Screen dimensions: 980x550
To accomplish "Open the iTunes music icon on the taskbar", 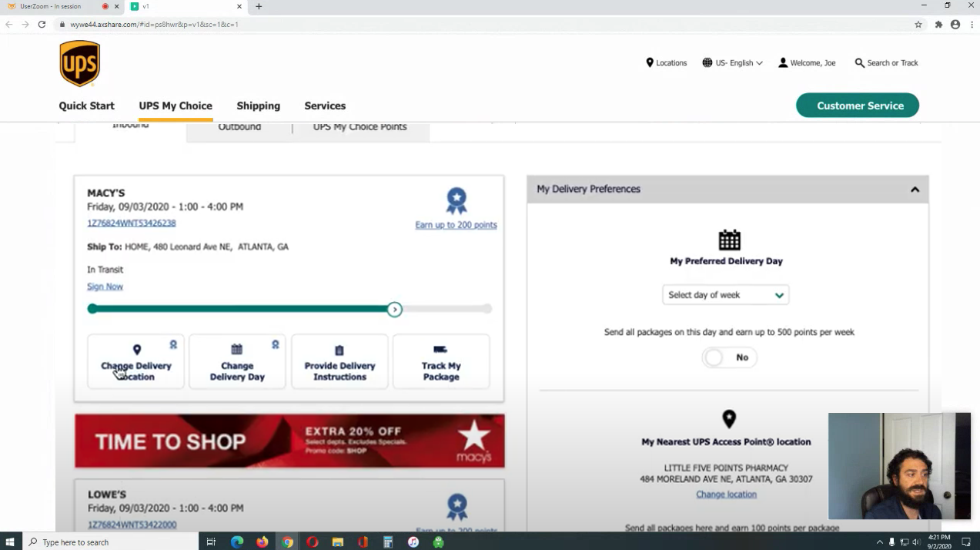I will point(413,542).
